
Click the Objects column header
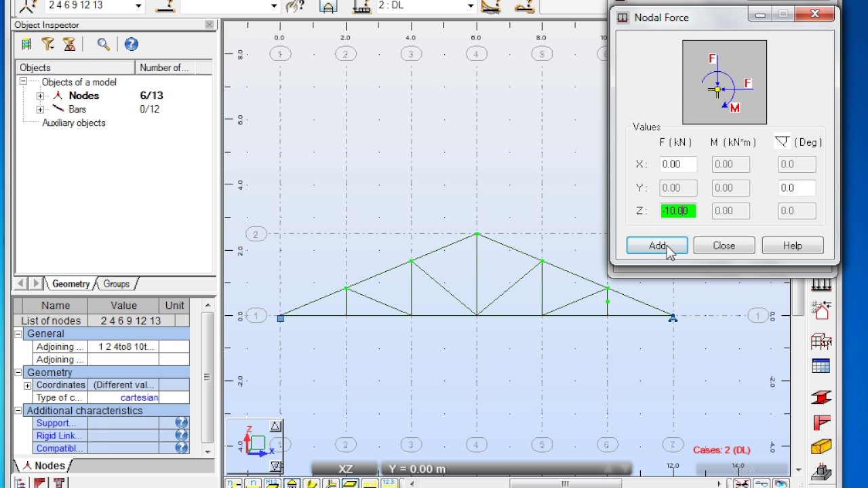(x=75, y=68)
